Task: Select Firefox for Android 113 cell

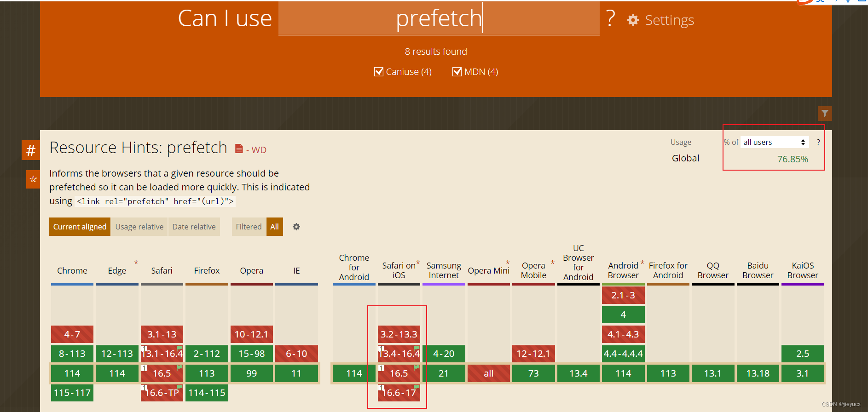Action: tap(668, 373)
